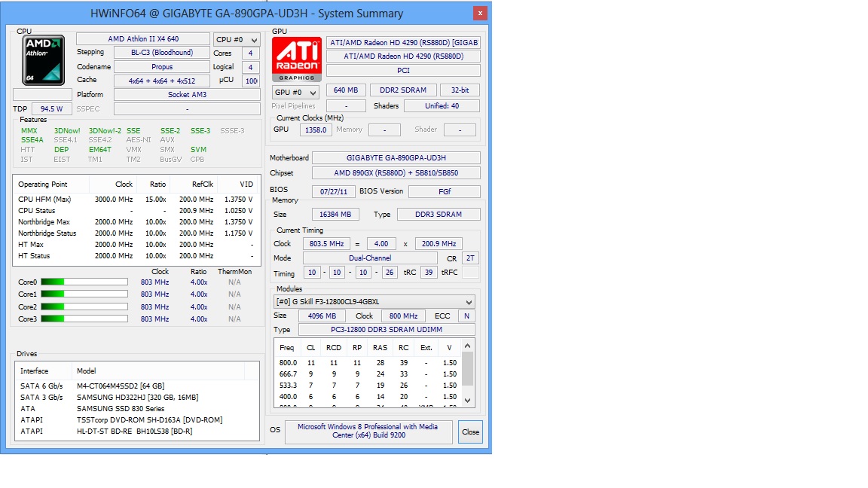
Task: Click the 32-bit bus width field
Action: (460, 90)
